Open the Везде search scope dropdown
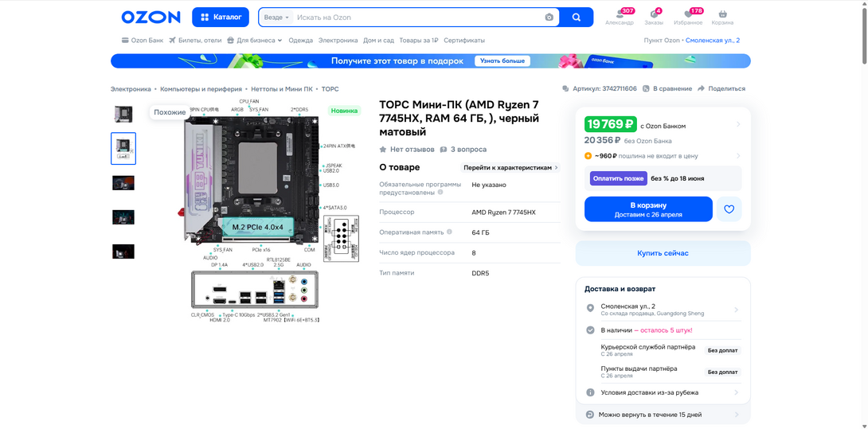868x429 pixels. [276, 18]
